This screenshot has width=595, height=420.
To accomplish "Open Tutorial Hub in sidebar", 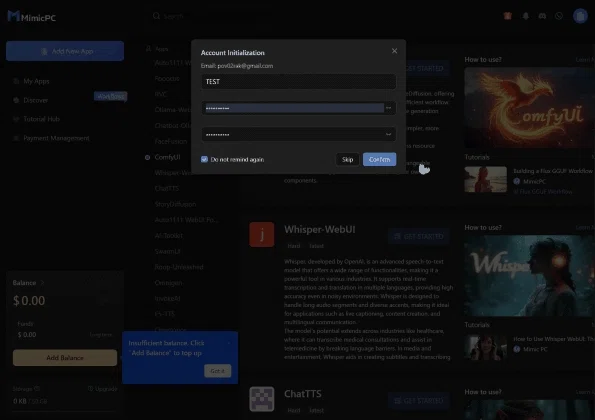I will click(41, 119).
